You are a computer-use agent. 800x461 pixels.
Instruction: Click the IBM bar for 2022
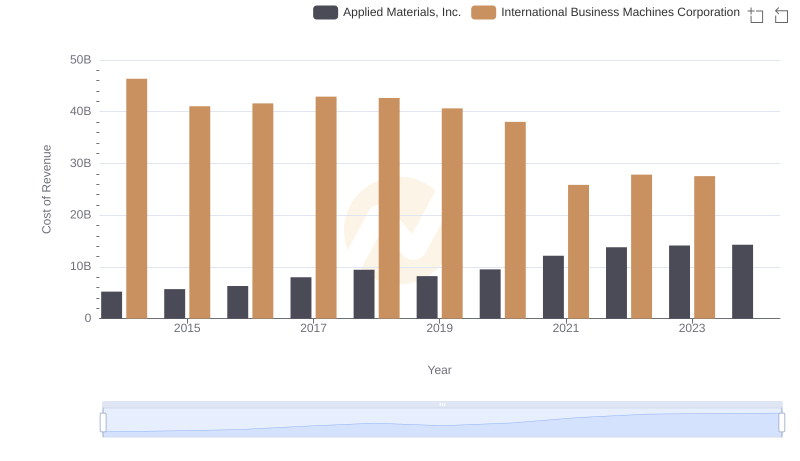coord(641,246)
